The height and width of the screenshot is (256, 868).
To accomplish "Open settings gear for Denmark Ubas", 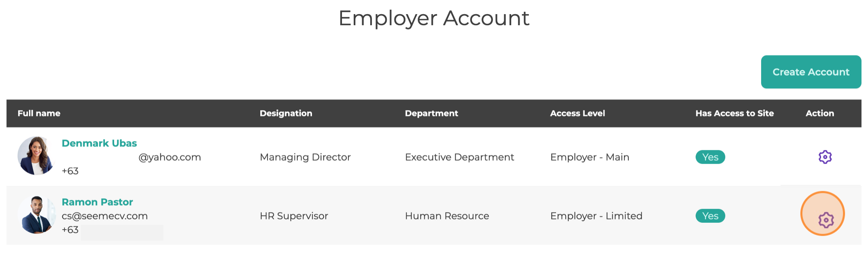I will tap(825, 157).
